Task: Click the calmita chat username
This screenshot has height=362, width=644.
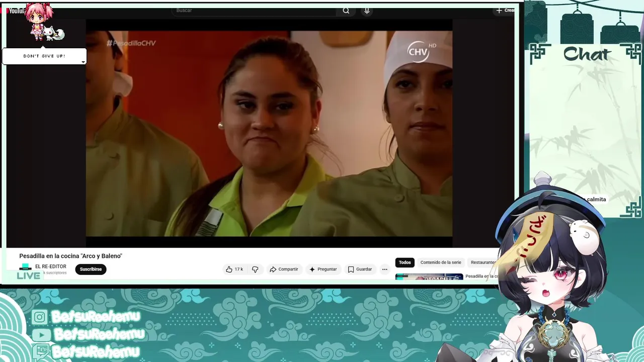Action: [596, 200]
